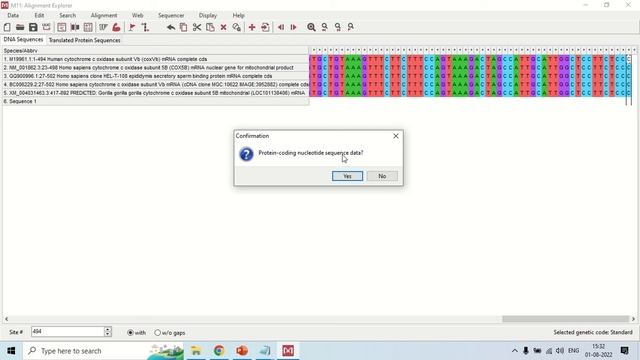Click the MEGA app taskbar icon
This screenshot has height=360, width=640.
288,351
